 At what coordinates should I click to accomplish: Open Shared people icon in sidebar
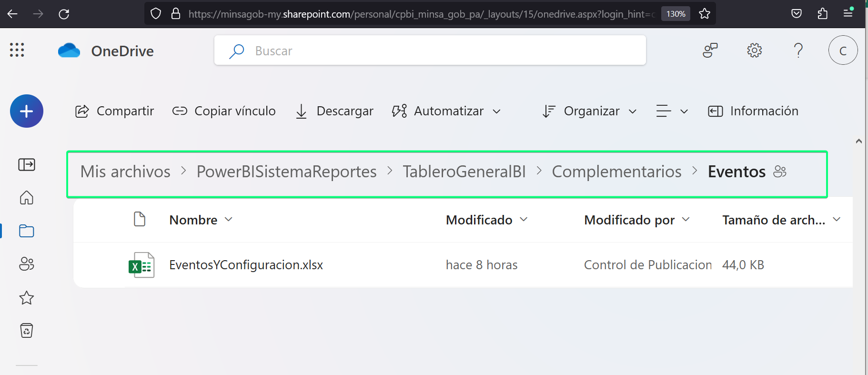click(27, 264)
